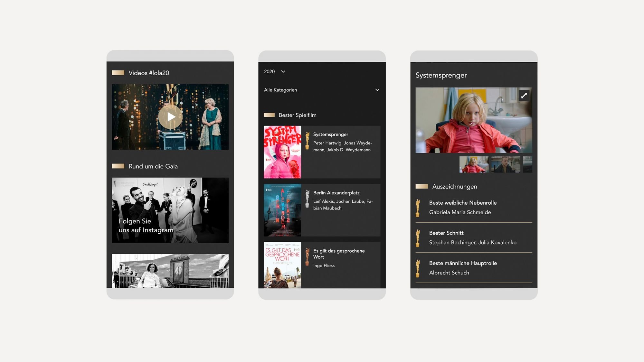Open Folgen Sie uns auf Instagram card
The image size is (644, 362).
click(x=170, y=210)
